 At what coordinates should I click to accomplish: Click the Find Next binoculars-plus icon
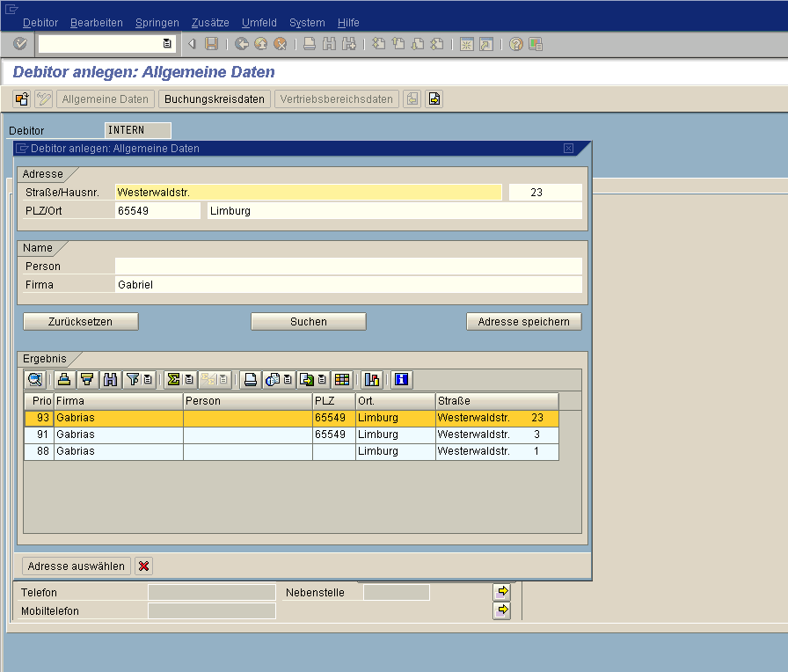(x=349, y=44)
